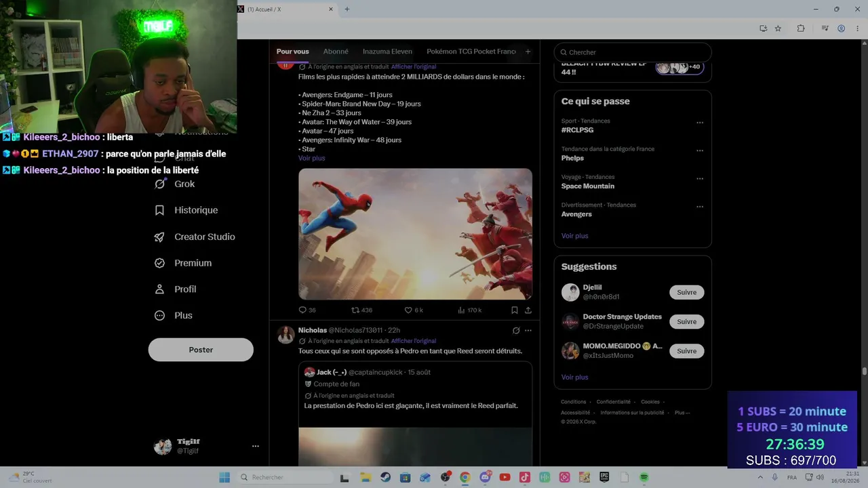868x488 pixels.
Task: Open the three-dot menu on Nicholas's post
Action: coord(528,331)
